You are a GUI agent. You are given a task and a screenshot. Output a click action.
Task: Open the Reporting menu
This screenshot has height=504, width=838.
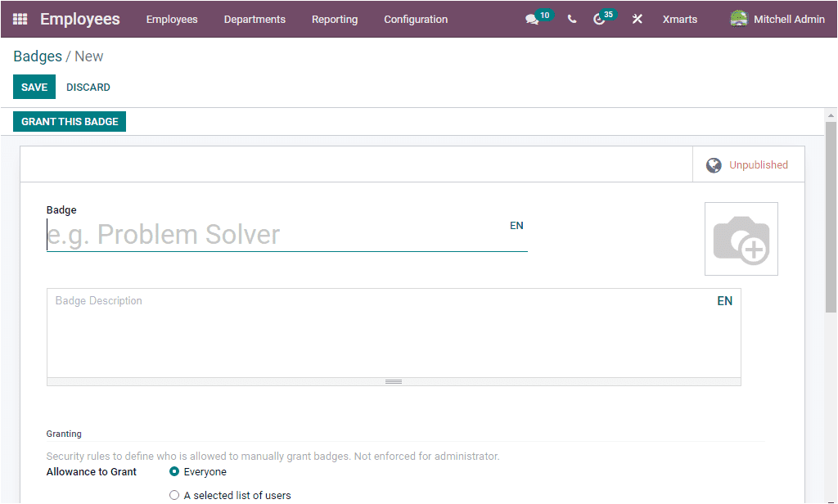(335, 19)
